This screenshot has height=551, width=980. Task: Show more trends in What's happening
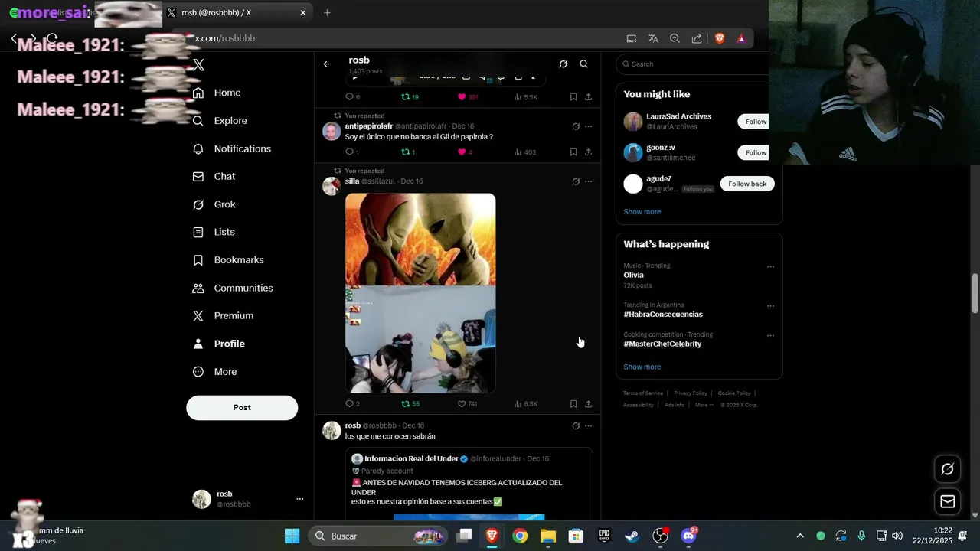(x=642, y=367)
